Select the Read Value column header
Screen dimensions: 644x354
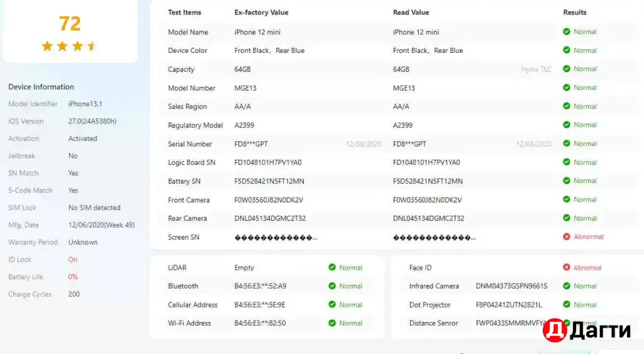click(411, 13)
